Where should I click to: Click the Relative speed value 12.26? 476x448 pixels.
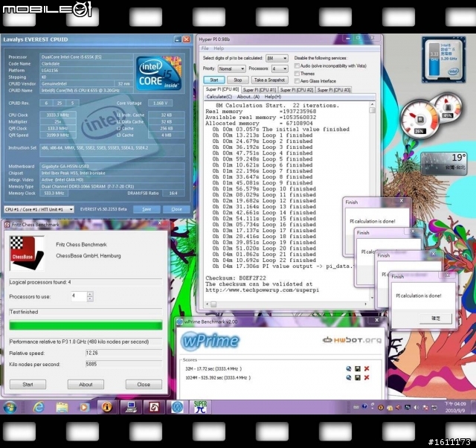(x=124, y=353)
